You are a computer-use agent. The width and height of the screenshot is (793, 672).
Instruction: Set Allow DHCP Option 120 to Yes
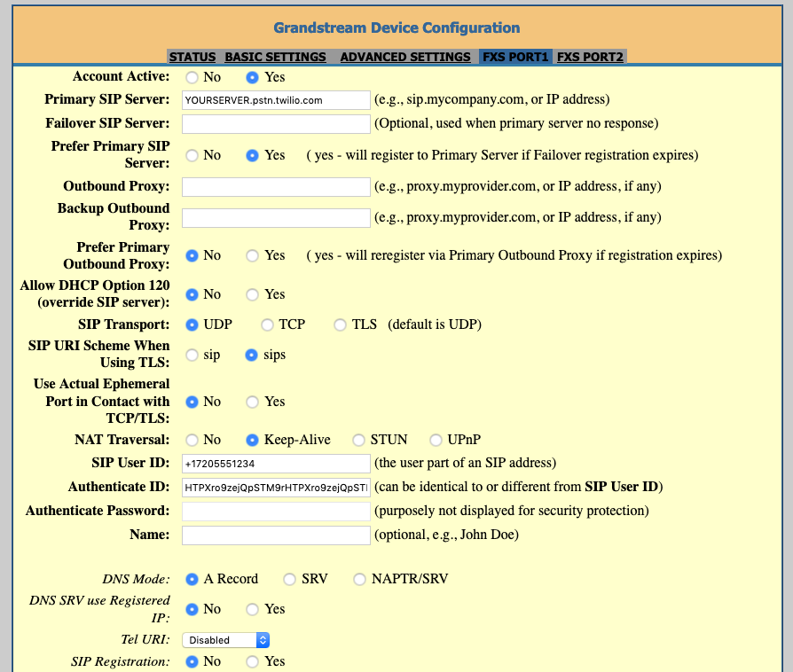pos(252,294)
